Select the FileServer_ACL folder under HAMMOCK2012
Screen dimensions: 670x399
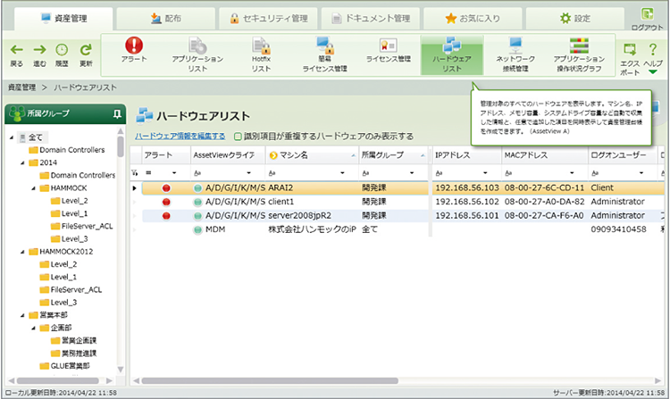point(71,290)
